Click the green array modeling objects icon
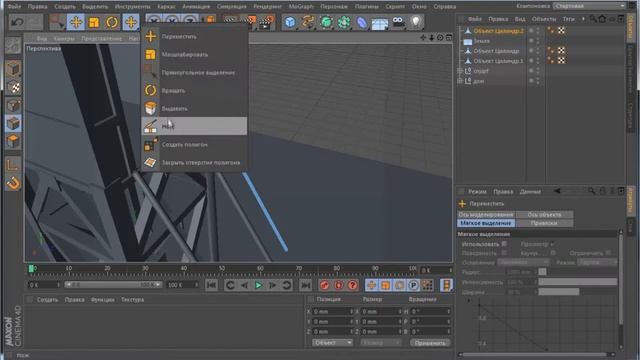 344,22
